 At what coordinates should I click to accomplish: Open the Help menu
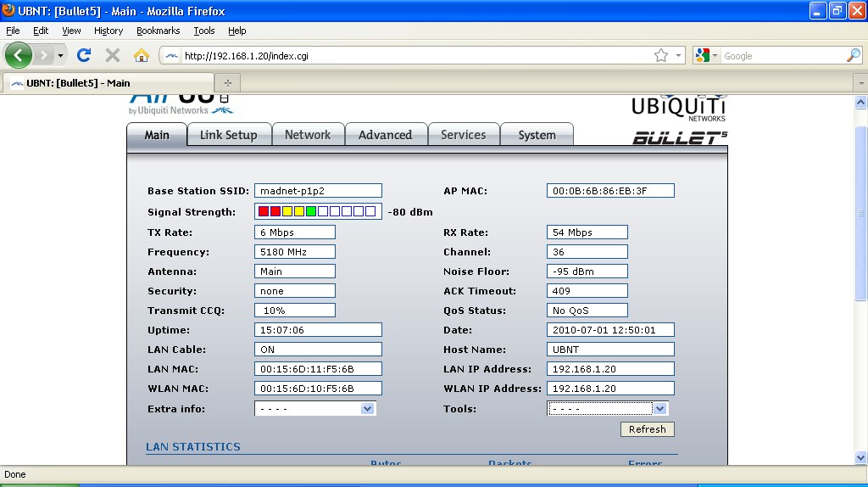(237, 31)
